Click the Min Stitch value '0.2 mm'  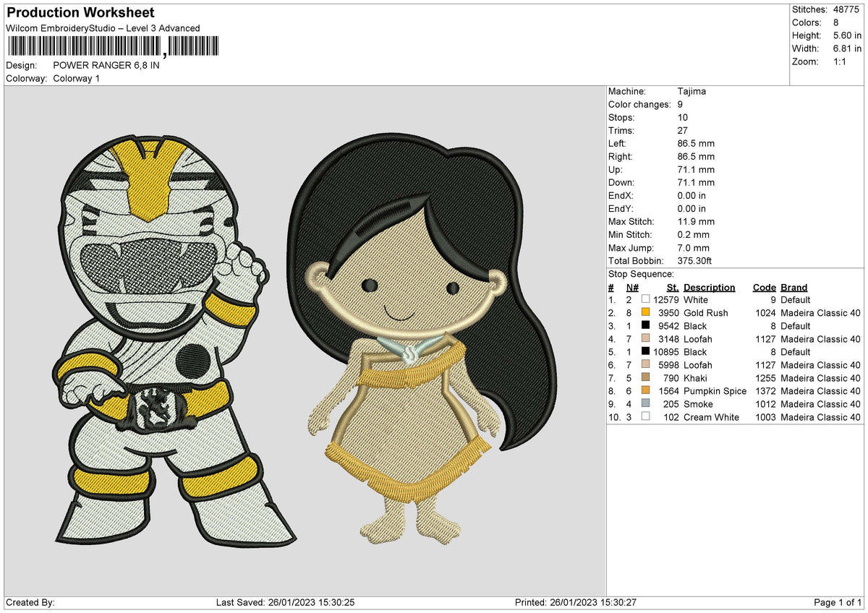coord(694,234)
